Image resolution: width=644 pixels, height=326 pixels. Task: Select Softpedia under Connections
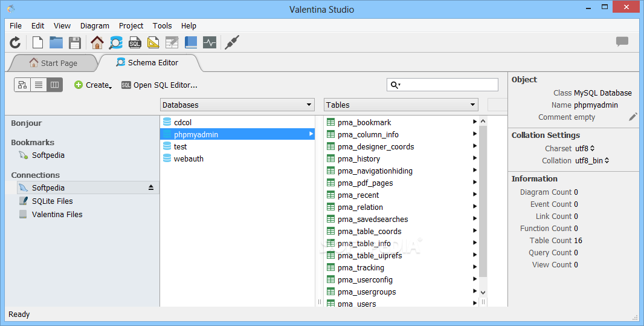click(x=88, y=187)
